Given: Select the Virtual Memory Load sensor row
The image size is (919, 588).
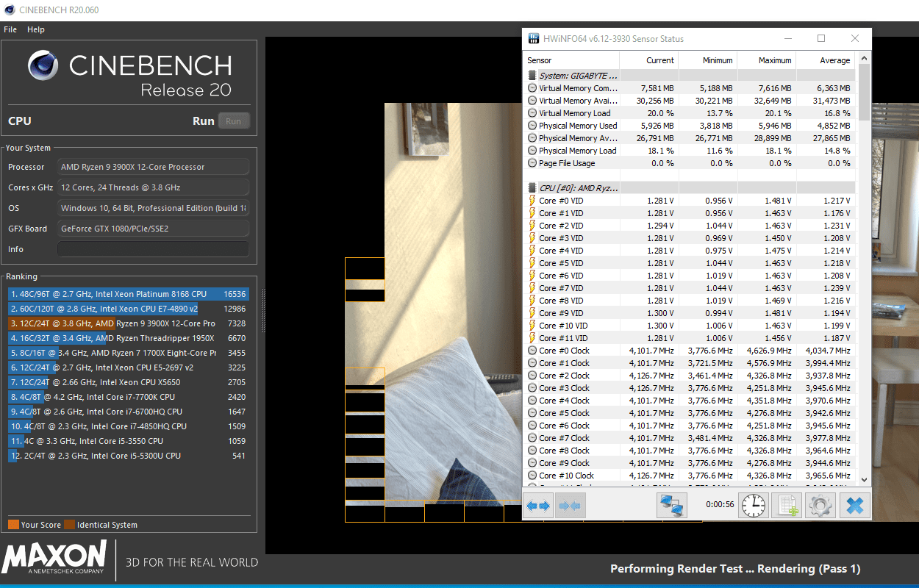Looking at the screenshot, I should point(690,113).
